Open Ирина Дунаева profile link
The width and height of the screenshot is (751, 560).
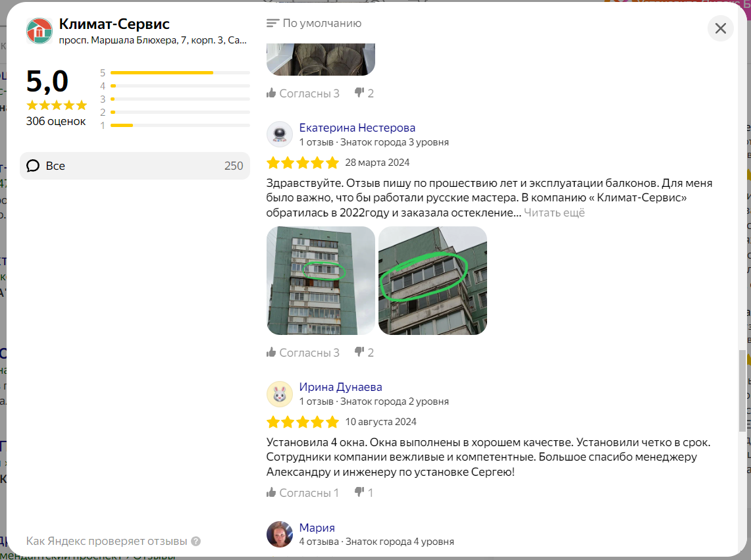(340, 387)
